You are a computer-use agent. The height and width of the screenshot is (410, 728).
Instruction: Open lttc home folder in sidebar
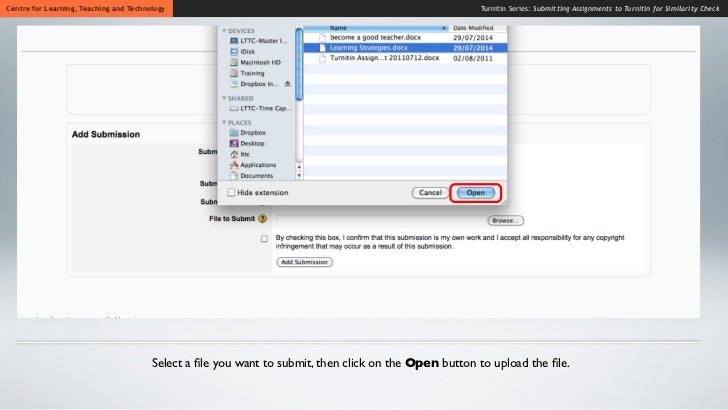coord(240,154)
